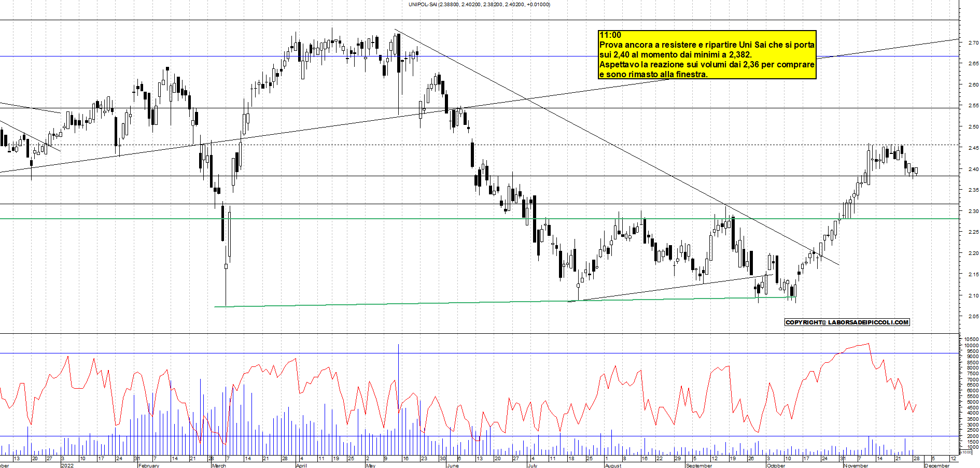The height and width of the screenshot is (468, 980).
Task: Click the 5500 volume axis label
Action: (972, 396)
